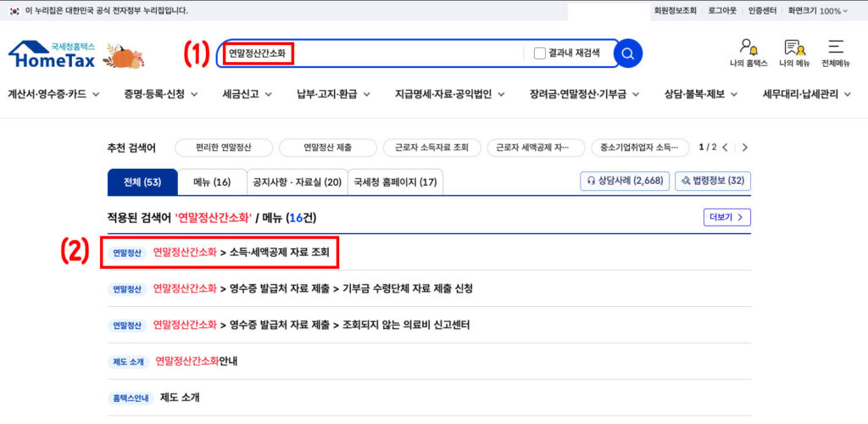
Task: Click the HomeTax logo
Action: coord(52,54)
